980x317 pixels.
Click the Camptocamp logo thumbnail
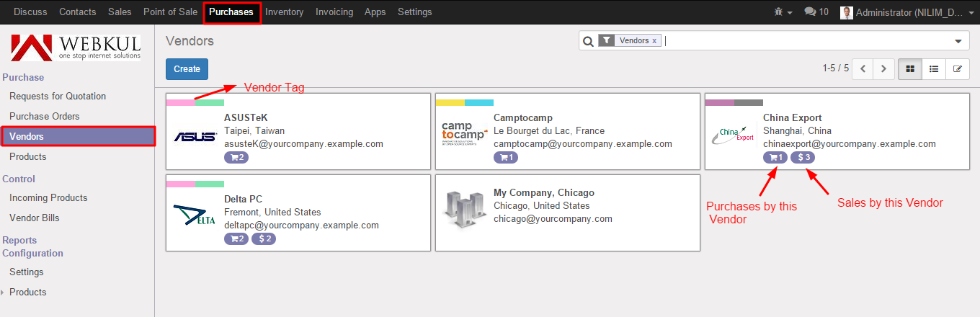coord(465,134)
